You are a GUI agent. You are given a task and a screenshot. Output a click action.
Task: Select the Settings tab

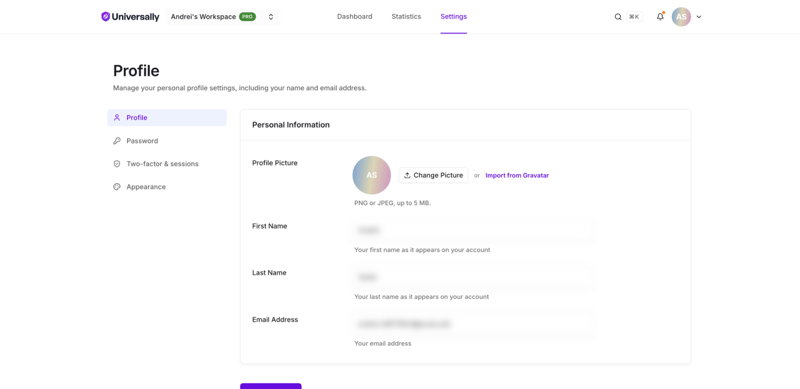[454, 16]
